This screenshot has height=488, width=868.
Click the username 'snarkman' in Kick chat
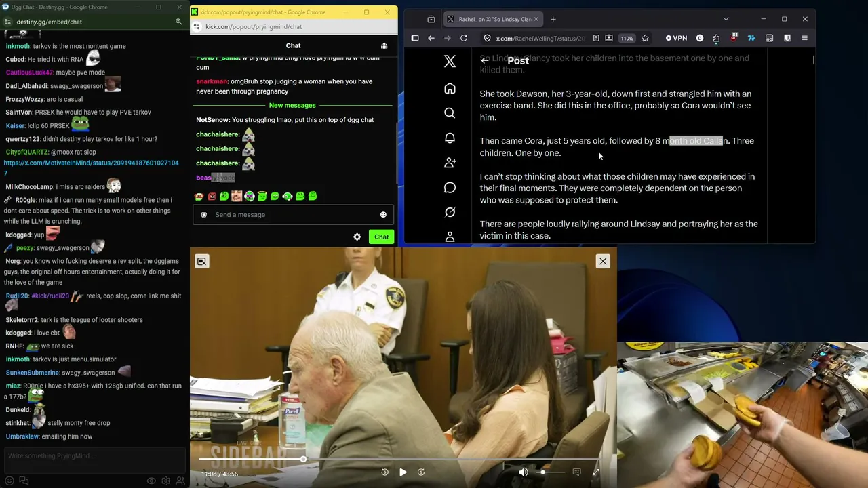click(x=212, y=81)
